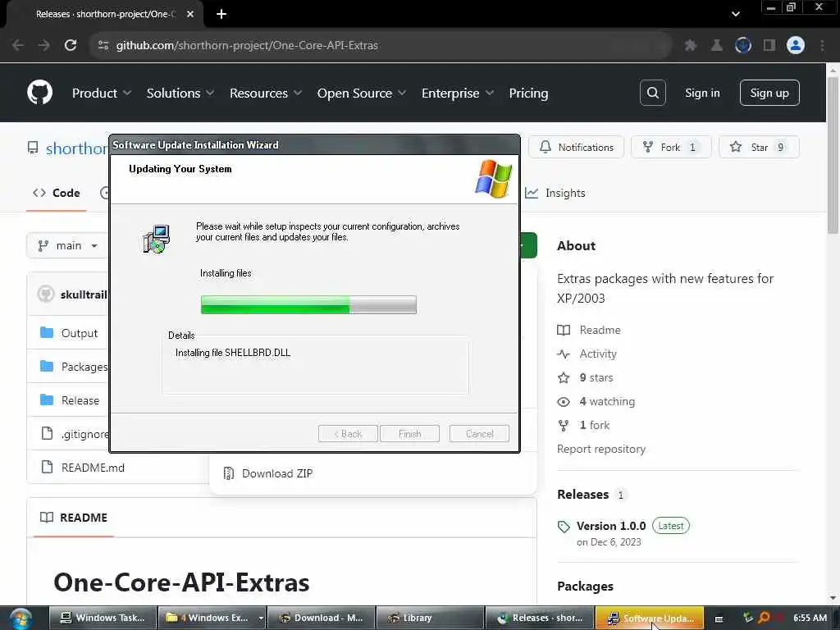840x630 pixels.
Task: Open the README.md file
Action: (93, 468)
